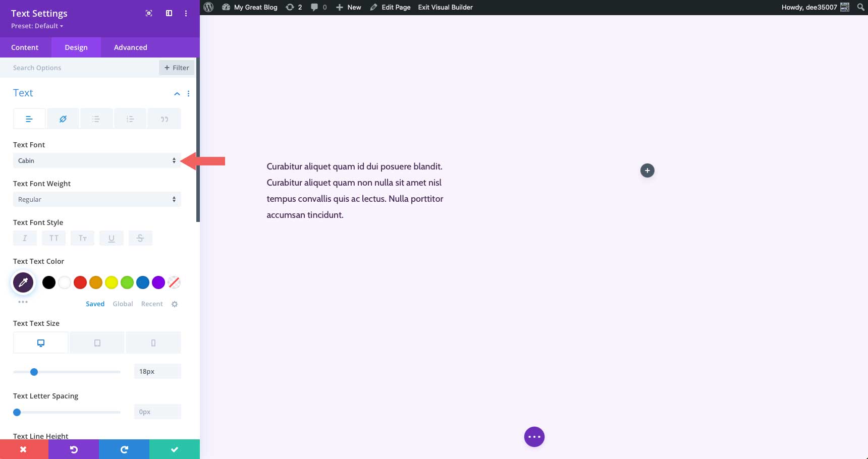The image size is (868, 459).
Task: Open the Text Font dropdown showing Cabin
Action: pyautogui.click(x=96, y=160)
